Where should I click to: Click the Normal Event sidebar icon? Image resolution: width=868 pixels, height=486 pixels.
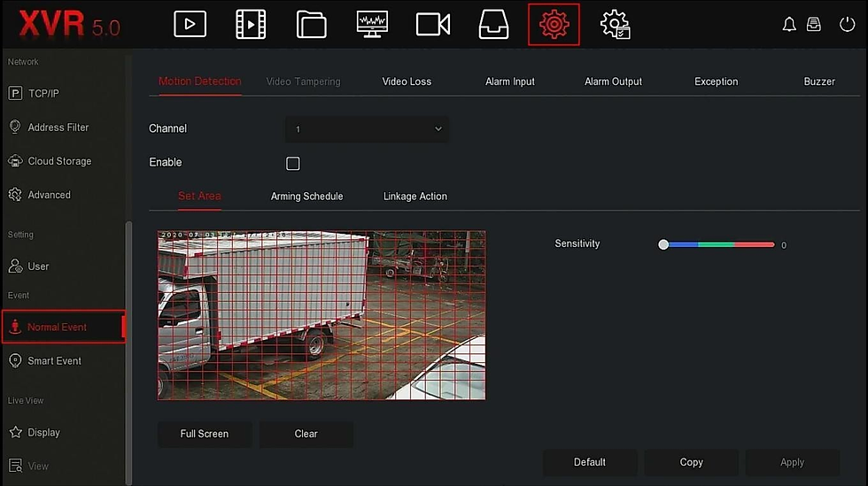tap(15, 328)
